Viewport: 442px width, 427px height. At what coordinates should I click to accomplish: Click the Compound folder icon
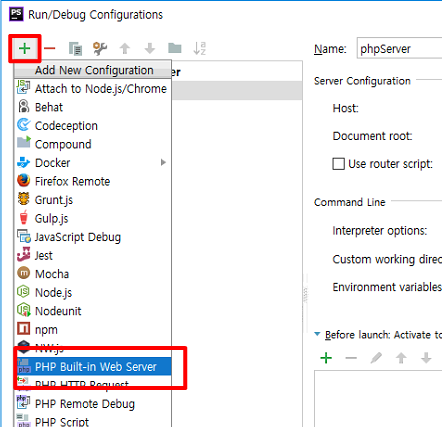[24, 142]
